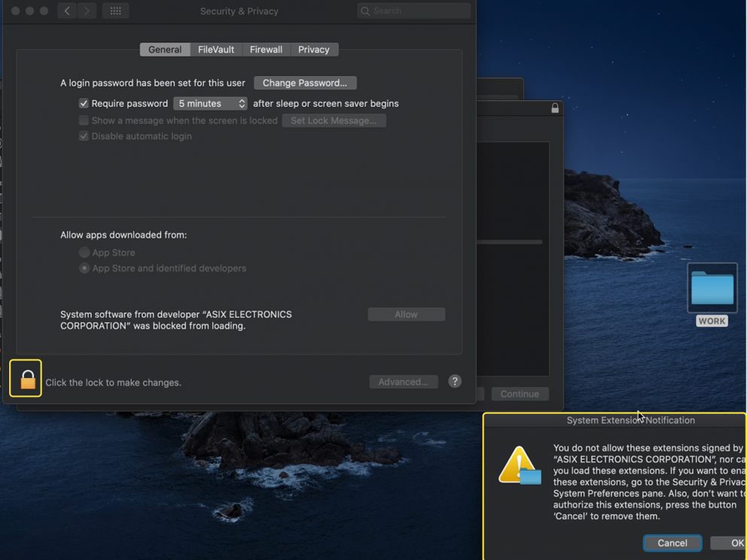
Task: Enable showing a message when screen is locked
Action: pos(84,120)
